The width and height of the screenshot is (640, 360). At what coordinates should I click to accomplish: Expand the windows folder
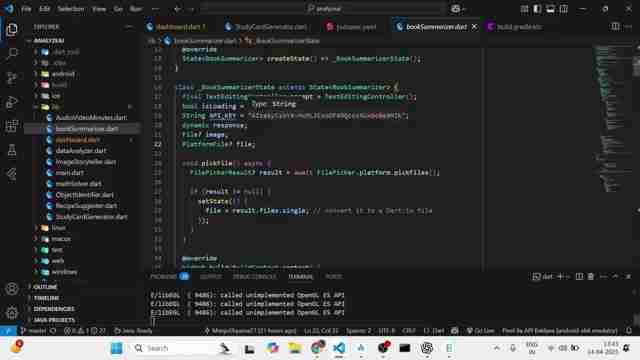click(x=64, y=272)
